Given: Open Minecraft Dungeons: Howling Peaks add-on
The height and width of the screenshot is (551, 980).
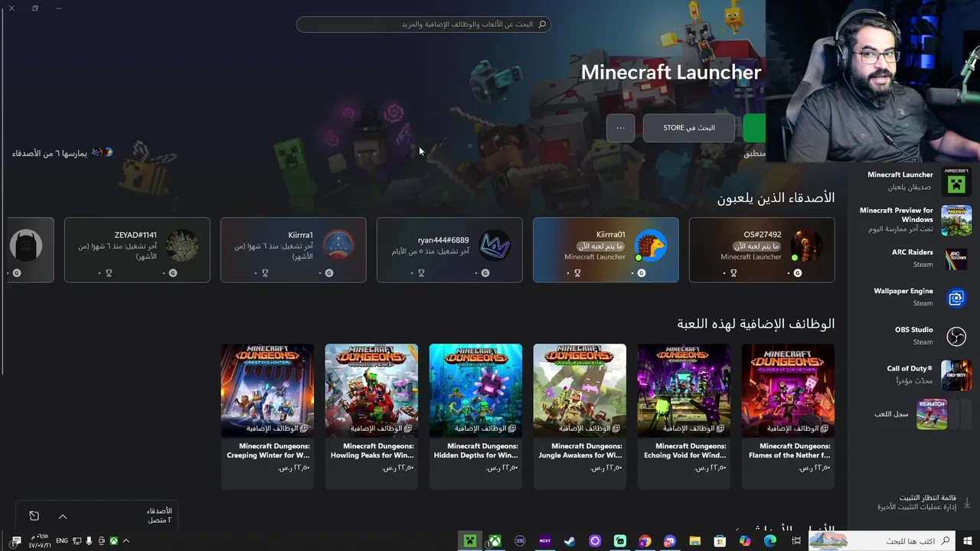Looking at the screenshot, I should pyautogui.click(x=371, y=416).
